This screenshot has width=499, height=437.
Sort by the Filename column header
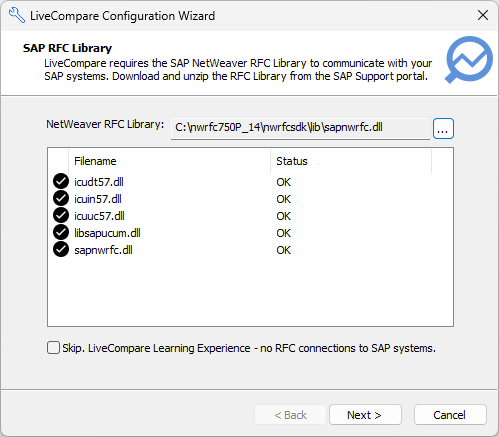pos(169,161)
